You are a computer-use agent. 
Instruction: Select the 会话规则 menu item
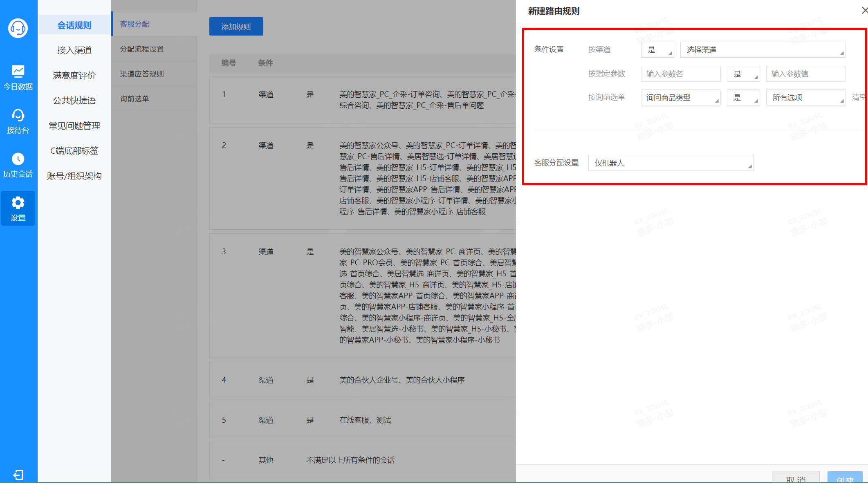pos(74,25)
